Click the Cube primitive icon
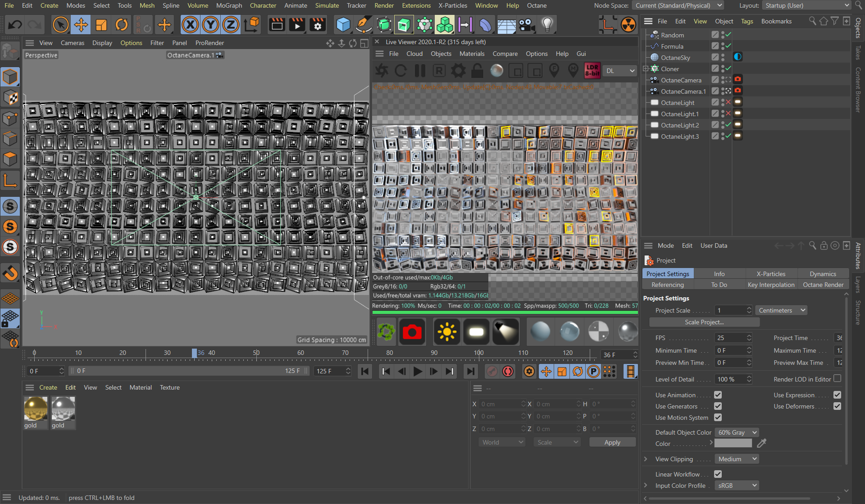The image size is (865, 504). pos(343,25)
